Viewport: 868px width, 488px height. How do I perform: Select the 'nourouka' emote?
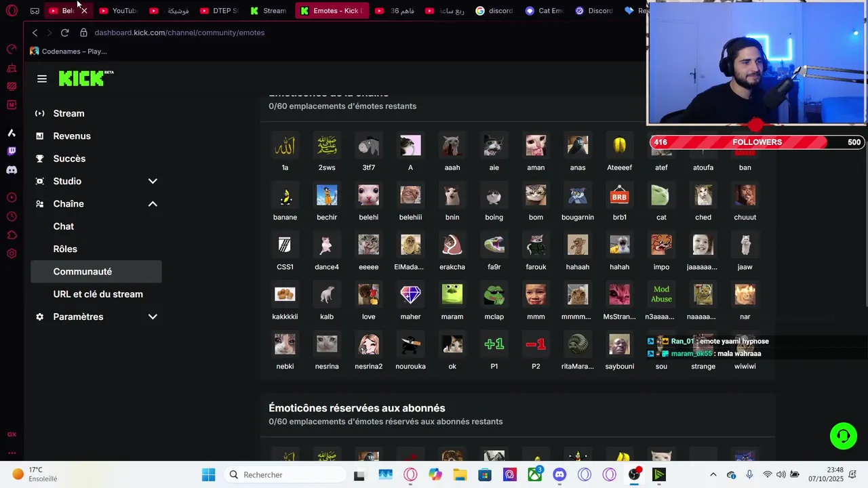[x=410, y=344]
